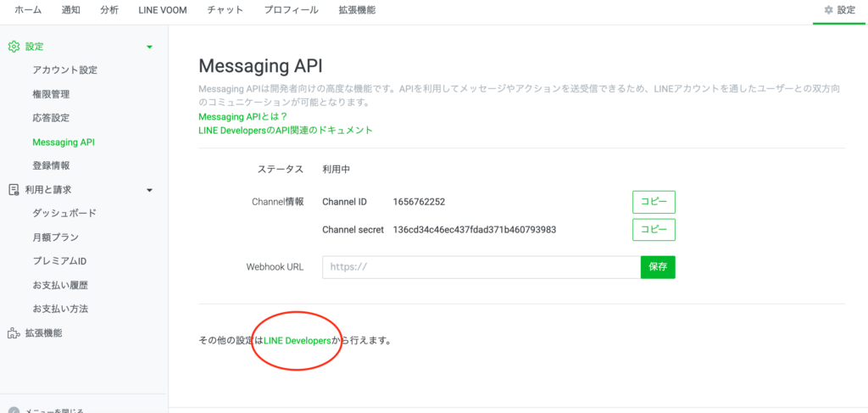Click the Channel secret value text
This screenshot has height=413, width=868.
click(475, 230)
